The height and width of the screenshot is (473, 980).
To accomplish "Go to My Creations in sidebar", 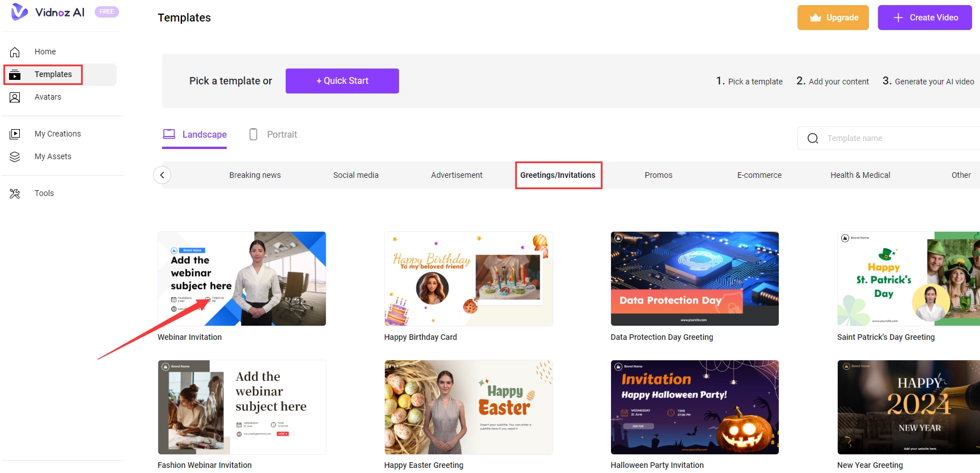I will coord(57,134).
